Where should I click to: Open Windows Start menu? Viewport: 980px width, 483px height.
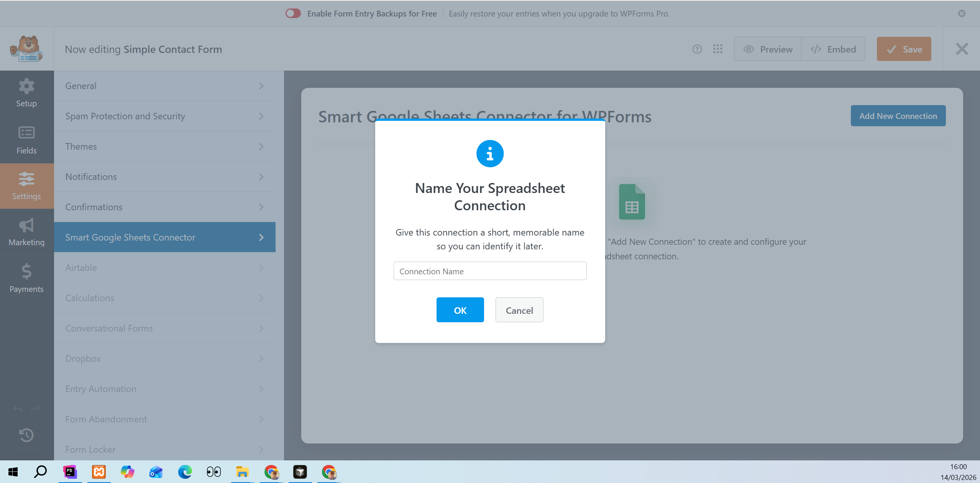13,472
